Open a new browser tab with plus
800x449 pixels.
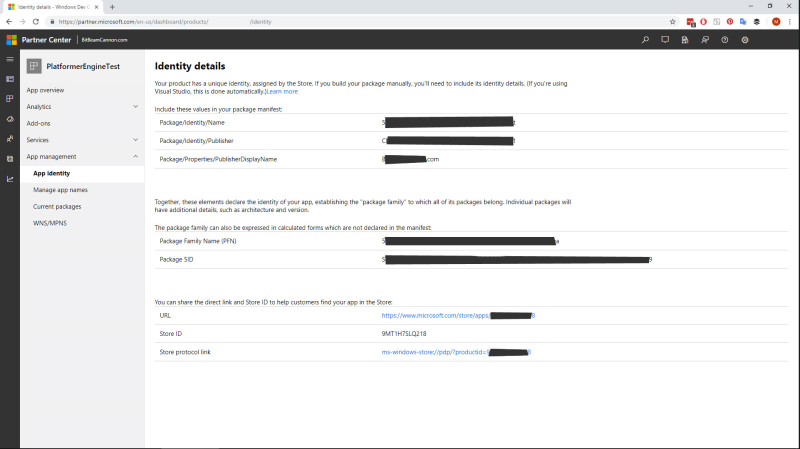(112, 7)
